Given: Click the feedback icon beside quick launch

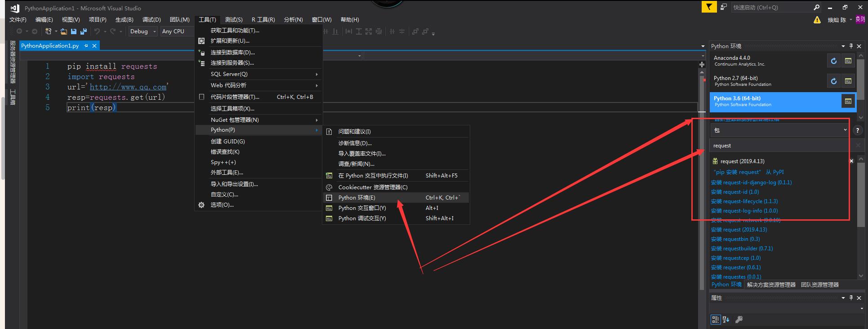Looking at the screenshot, I should (723, 7).
